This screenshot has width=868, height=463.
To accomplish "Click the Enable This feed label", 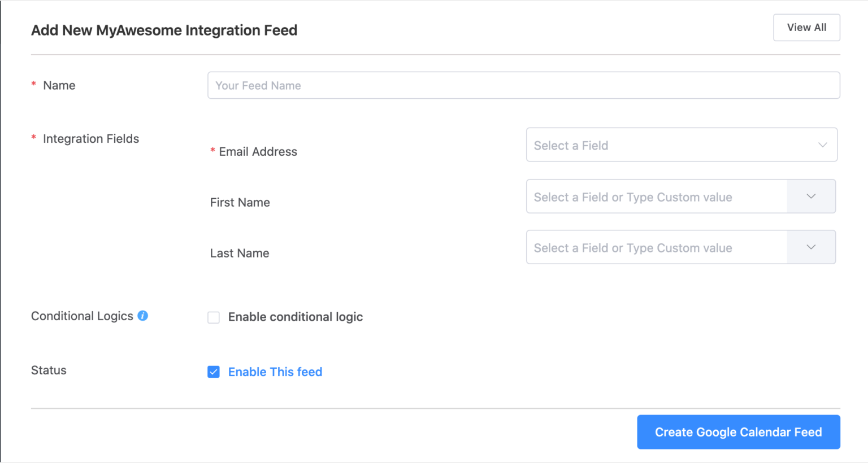I will coord(275,372).
